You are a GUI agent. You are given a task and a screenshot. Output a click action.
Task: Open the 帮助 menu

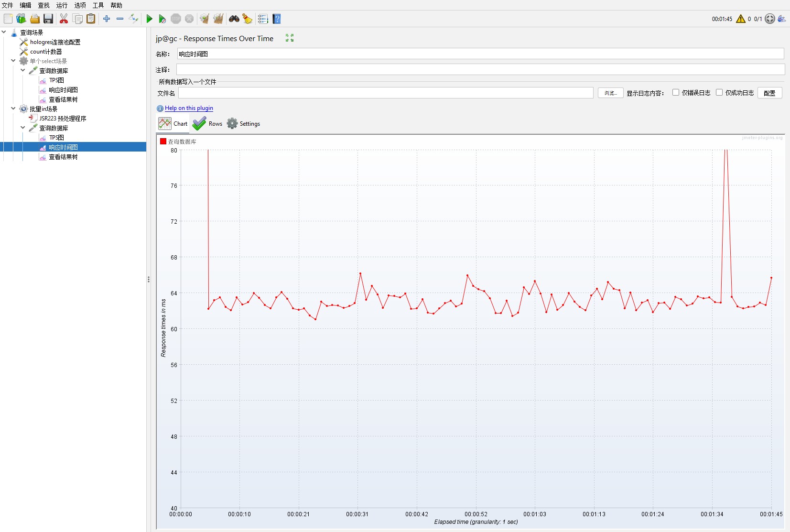coord(117,5)
